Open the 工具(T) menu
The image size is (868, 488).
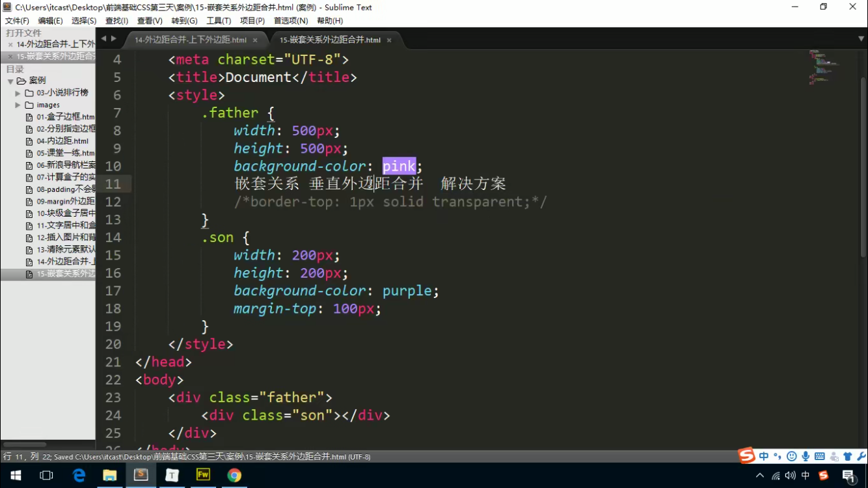pyautogui.click(x=219, y=21)
